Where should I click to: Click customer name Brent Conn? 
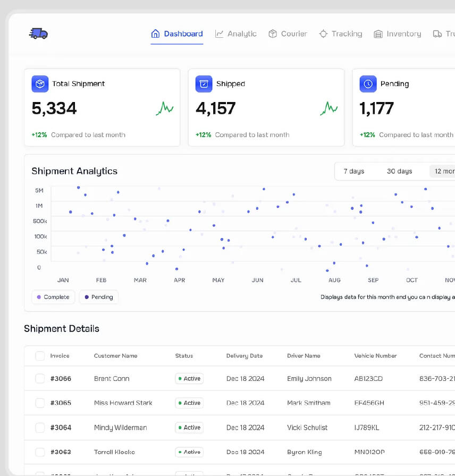click(x=112, y=379)
